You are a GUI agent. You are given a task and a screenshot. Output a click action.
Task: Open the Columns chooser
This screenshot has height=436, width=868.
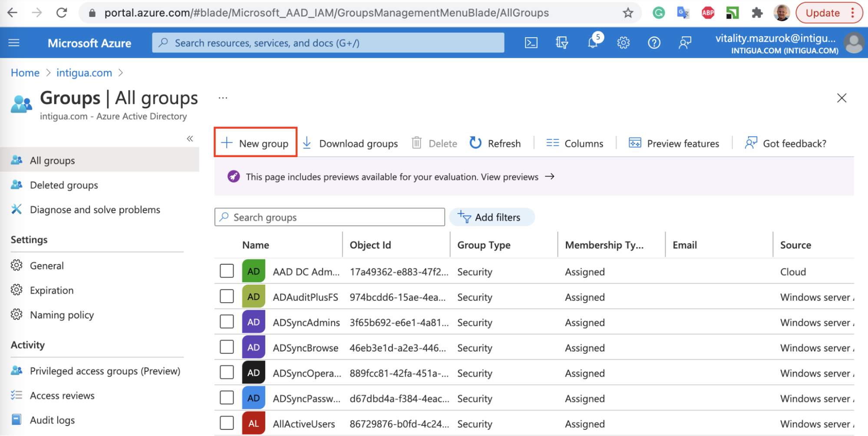(x=574, y=143)
